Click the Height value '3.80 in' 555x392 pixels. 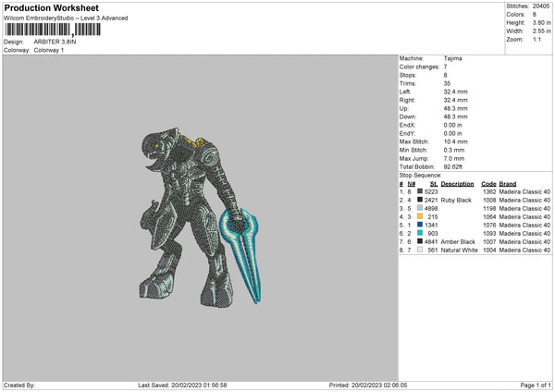(541, 22)
